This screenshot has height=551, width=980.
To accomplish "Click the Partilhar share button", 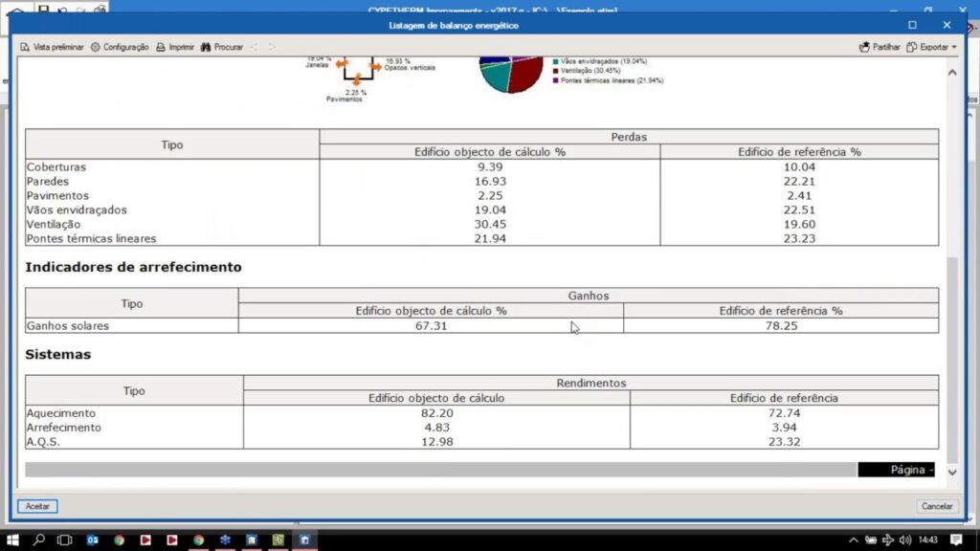I will click(x=880, y=47).
